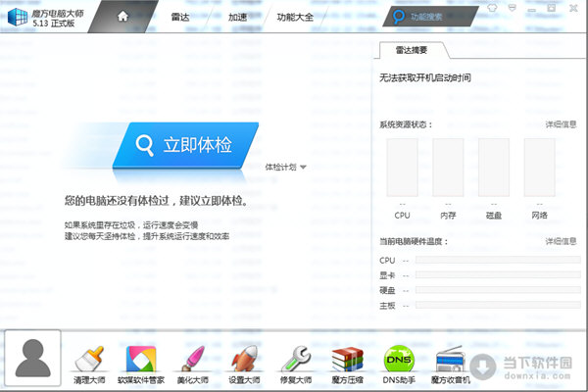Start the 立即体检 checkup

[x=185, y=145]
